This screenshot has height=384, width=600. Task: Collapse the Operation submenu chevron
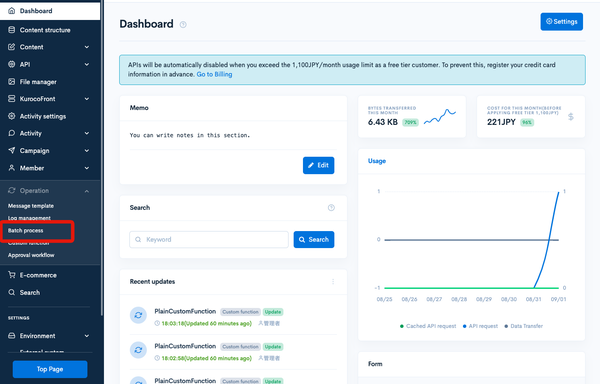pos(87,191)
